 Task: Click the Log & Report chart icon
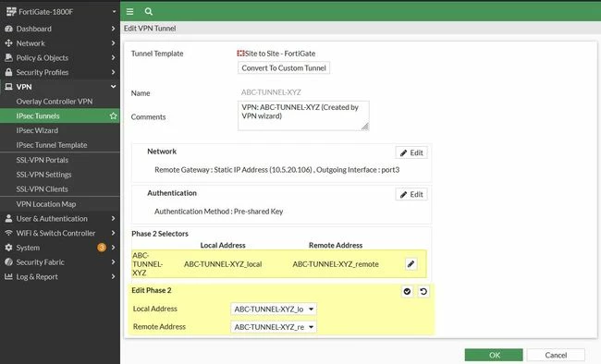pyautogui.click(x=8, y=276)
